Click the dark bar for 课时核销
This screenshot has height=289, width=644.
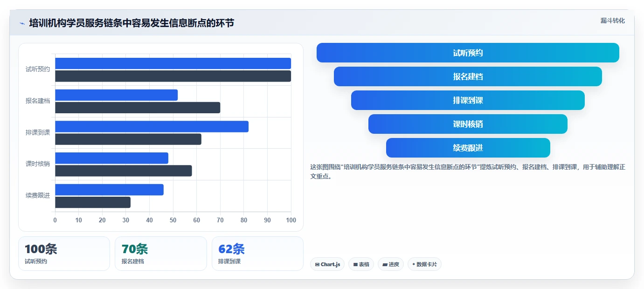[124, 171]
